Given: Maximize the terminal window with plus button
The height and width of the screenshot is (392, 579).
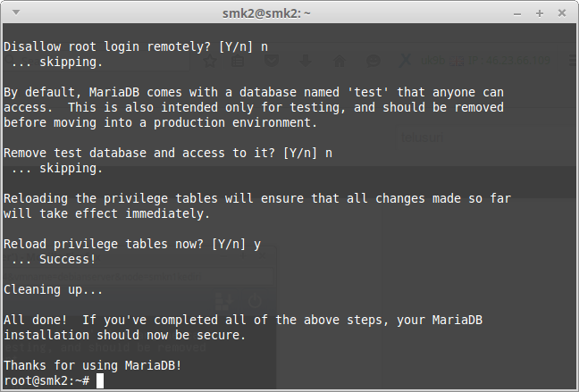Looking at the screenshot, I should (x=540, y=13).
